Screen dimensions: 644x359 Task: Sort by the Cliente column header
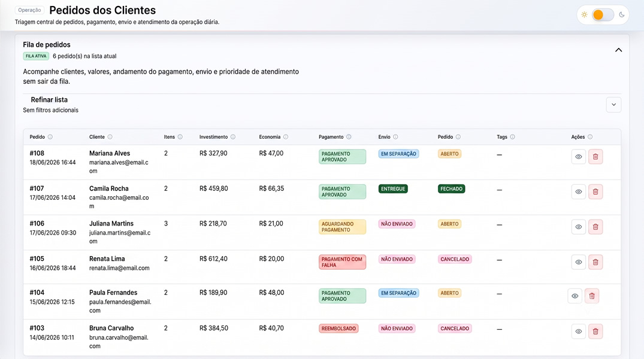97,137
